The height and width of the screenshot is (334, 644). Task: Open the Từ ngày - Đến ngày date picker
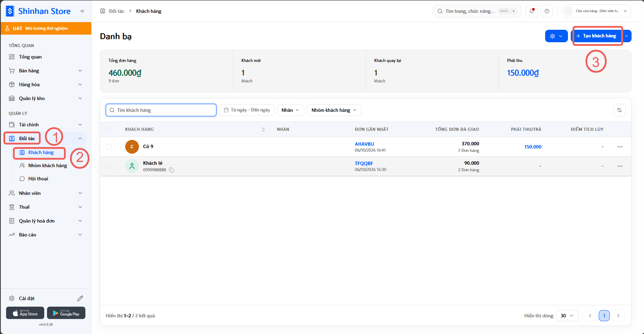point(247,110)
